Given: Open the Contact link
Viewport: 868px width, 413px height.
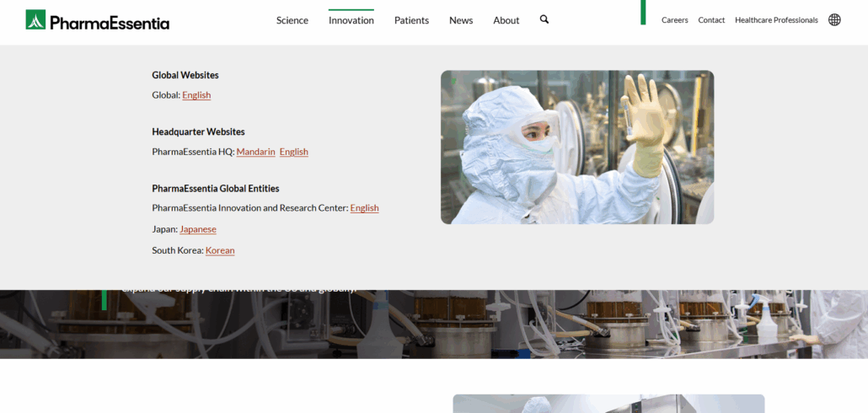Looking at the screenshot, I should pyautogui.click(x=711, y=20).
